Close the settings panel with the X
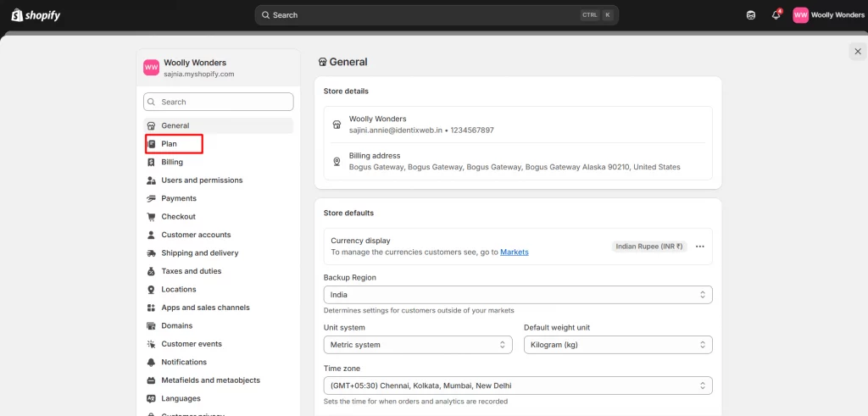 pos(858,52)
